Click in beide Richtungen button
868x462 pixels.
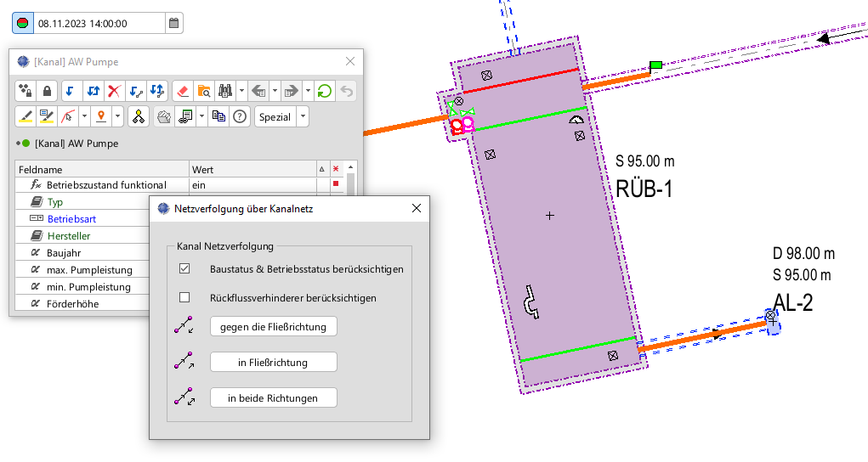(274, 397)
